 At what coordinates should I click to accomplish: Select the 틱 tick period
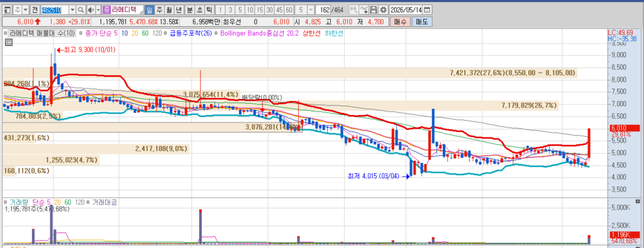(209, 10)
